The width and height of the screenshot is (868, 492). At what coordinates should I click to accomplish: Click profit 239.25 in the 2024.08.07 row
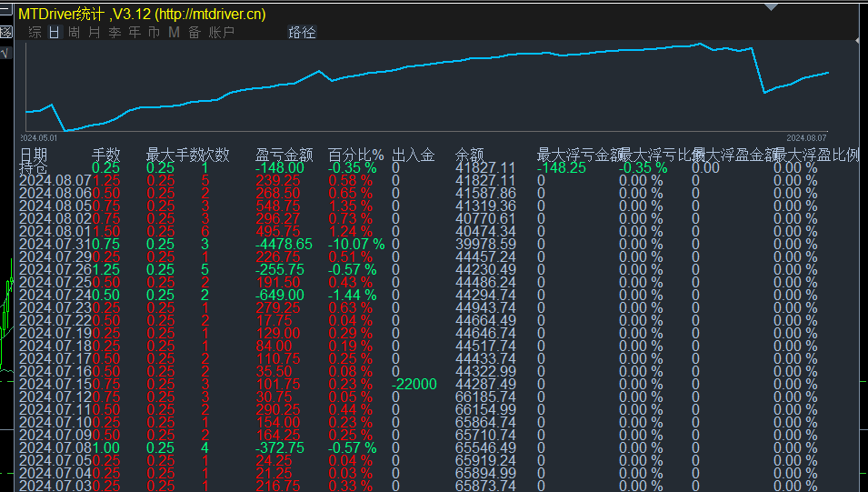(x=278, y=181)
